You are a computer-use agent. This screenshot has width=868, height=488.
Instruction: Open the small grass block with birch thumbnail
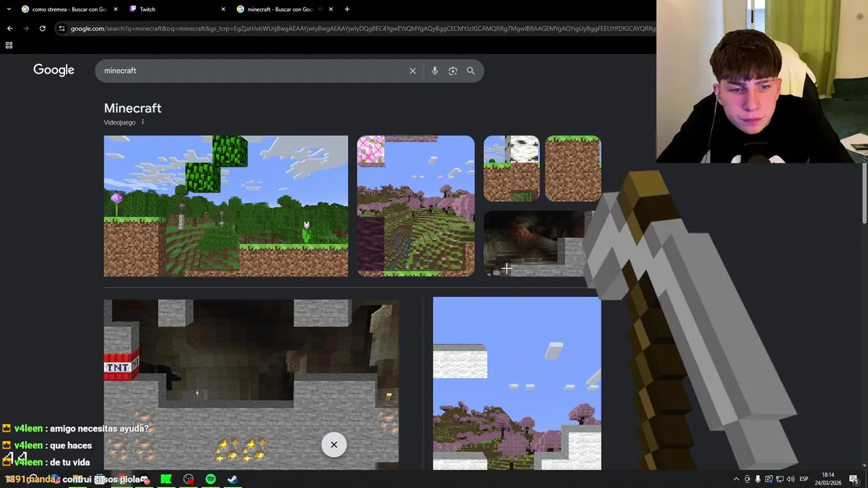pyautogui.click(x=511, y=168)
